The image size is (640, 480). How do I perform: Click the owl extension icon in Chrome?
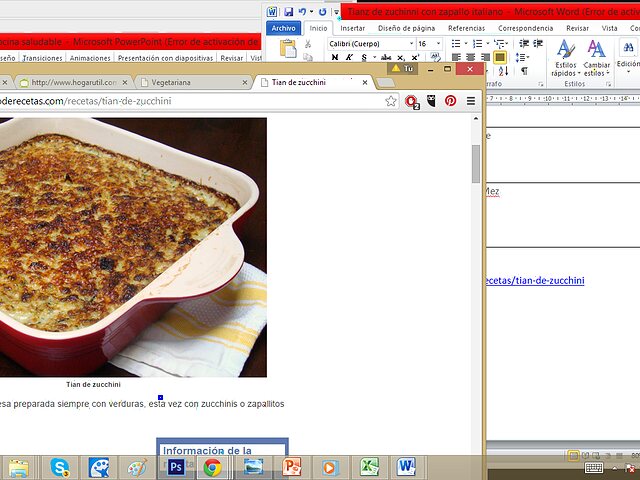pyautogui.click(x=431, y=101)
